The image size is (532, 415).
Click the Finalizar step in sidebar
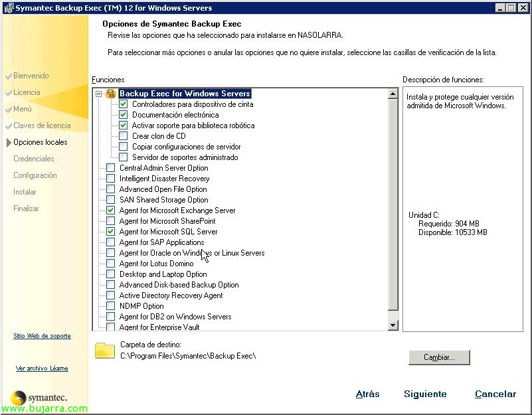click(26, 208)
